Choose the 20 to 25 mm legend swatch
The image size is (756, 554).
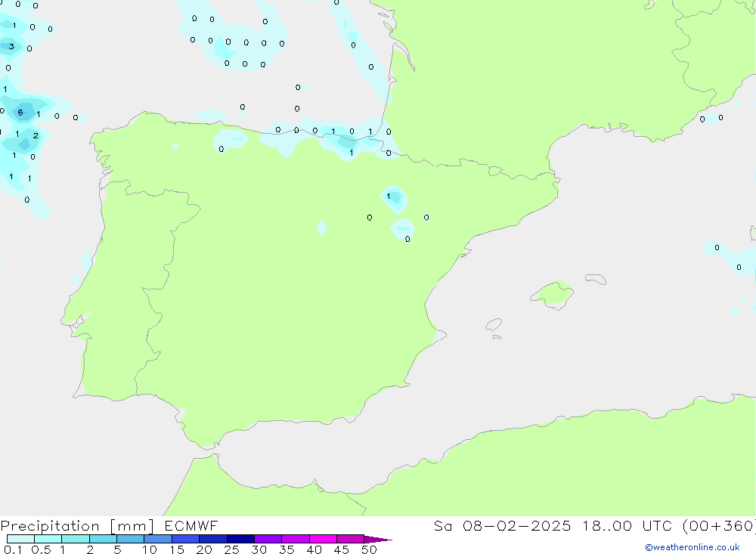[x=213, y=539]
